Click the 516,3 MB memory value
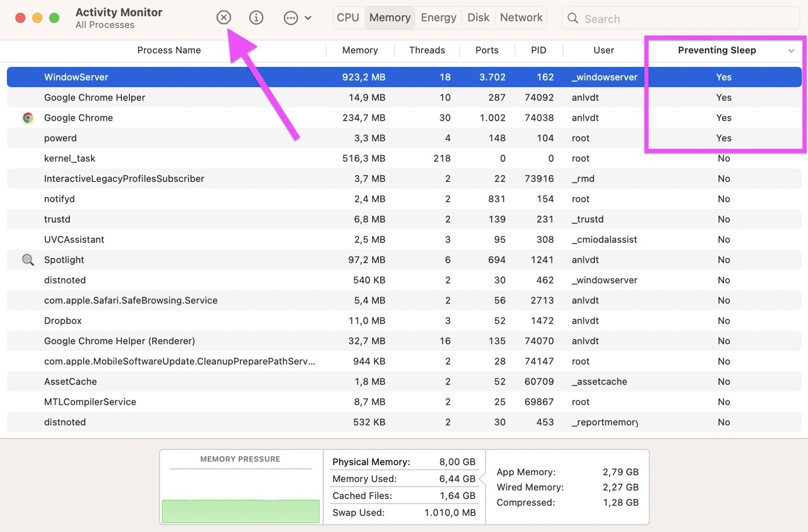Screen dimensions: 808x532 point(364,158)
